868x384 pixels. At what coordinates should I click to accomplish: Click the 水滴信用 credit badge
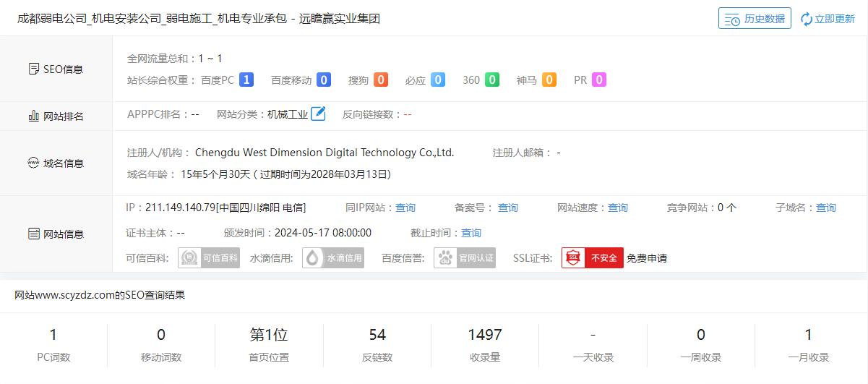[x=333, y=258]
